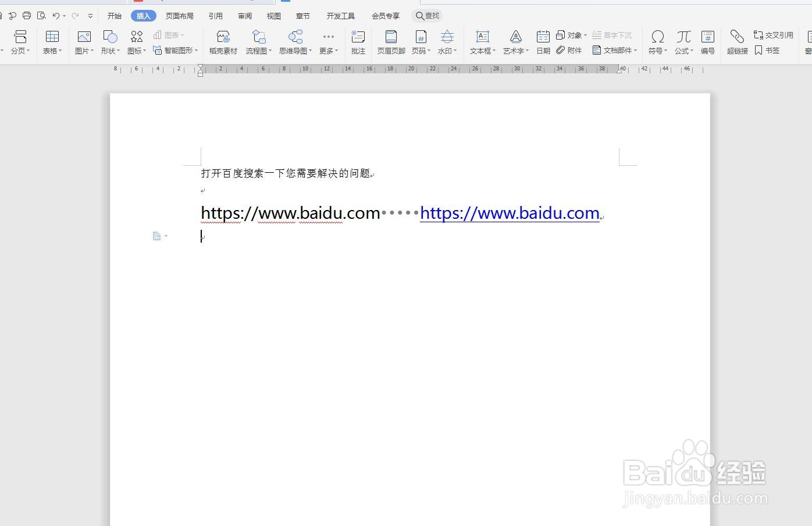812x526 pixels.
Task: Open the 页面布局 tab
Action: tap(180, 16)
